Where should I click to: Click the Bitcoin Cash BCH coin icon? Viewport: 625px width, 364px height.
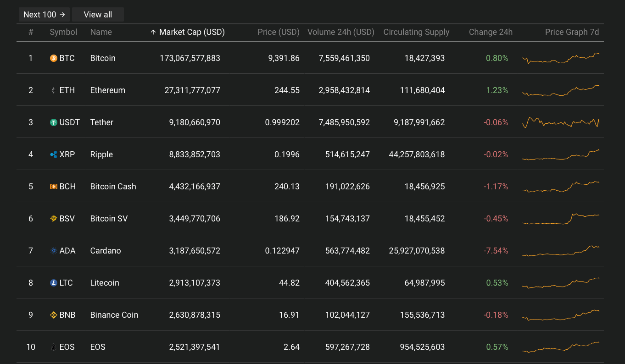[x=54, y=187]
